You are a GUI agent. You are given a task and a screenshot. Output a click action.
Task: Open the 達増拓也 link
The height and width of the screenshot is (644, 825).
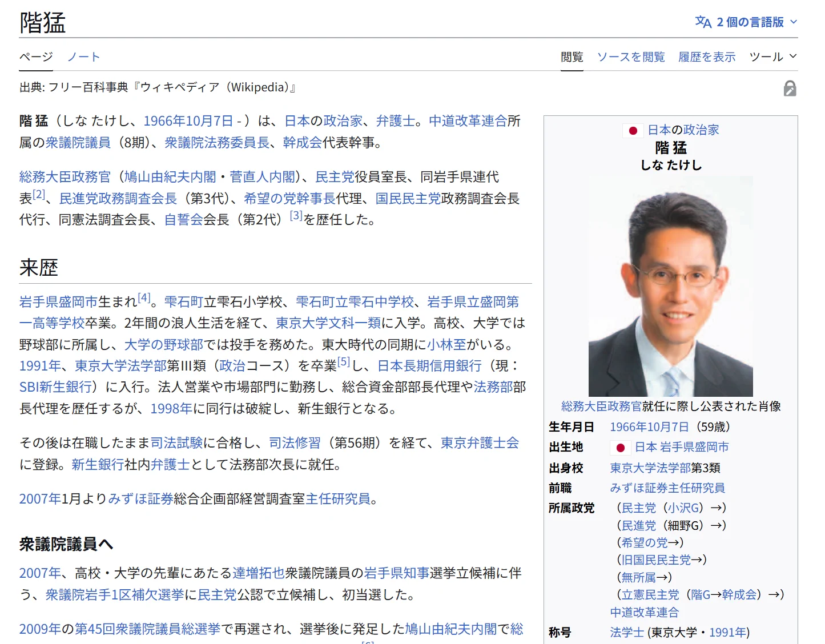tap(259, 573)
